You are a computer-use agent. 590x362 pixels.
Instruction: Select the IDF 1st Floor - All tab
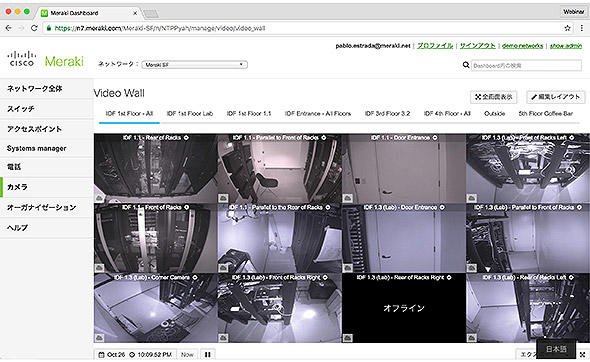click(x=129, y=114)
